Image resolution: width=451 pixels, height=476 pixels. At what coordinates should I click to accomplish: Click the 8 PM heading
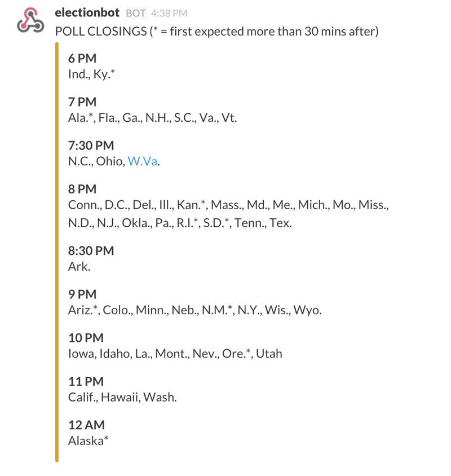(x=82, y=189)
